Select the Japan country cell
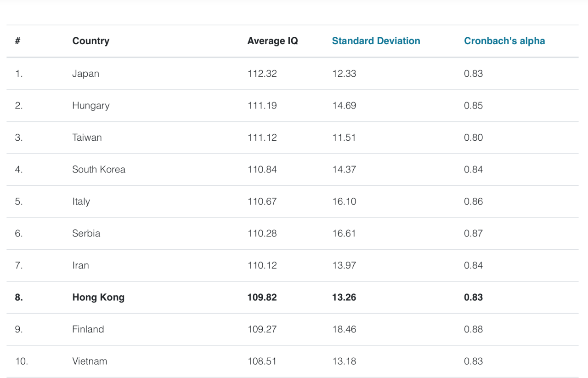This screenshot has height=378, width=588. [x=85, y=74]
